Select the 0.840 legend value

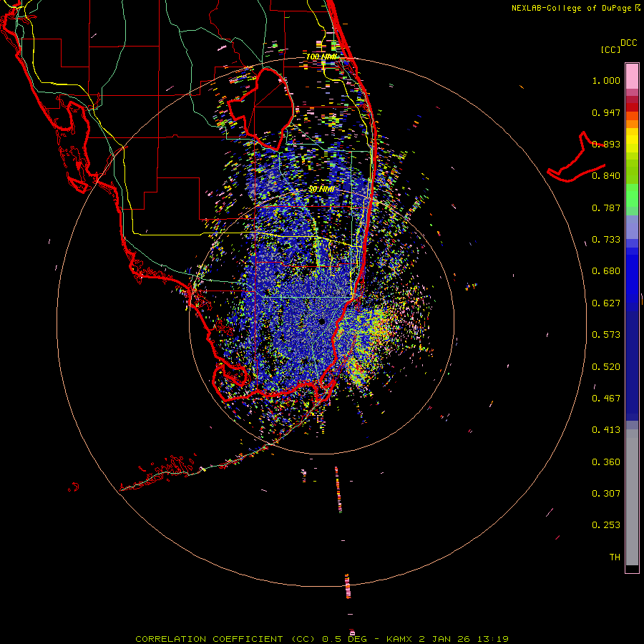click(606, 176)
